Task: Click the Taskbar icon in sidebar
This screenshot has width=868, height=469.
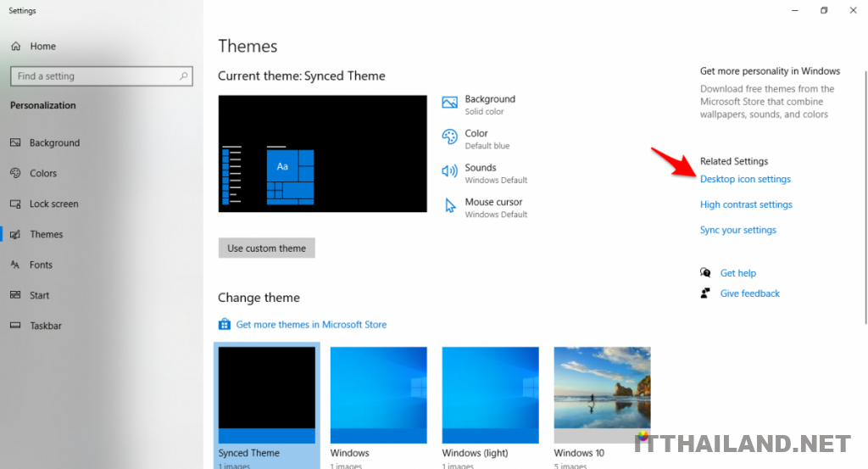Action: 15,326
